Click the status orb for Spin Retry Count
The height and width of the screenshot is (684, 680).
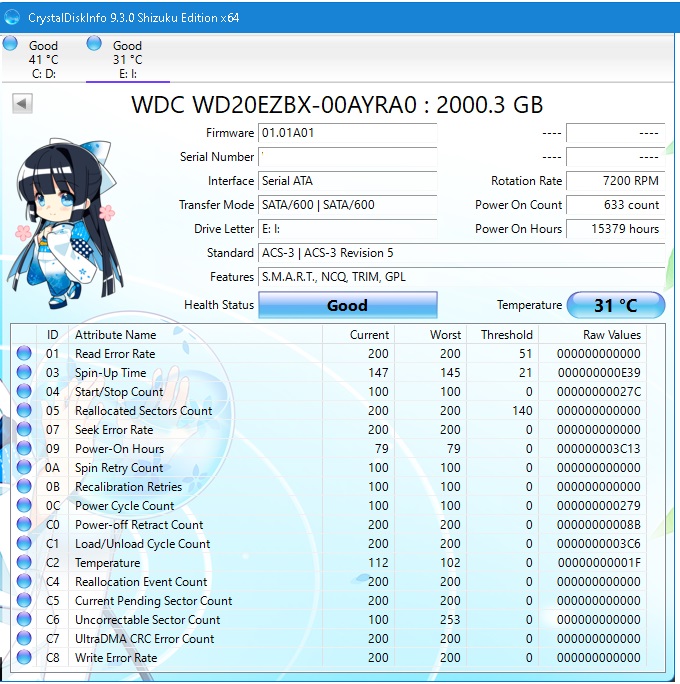point(24,467)
